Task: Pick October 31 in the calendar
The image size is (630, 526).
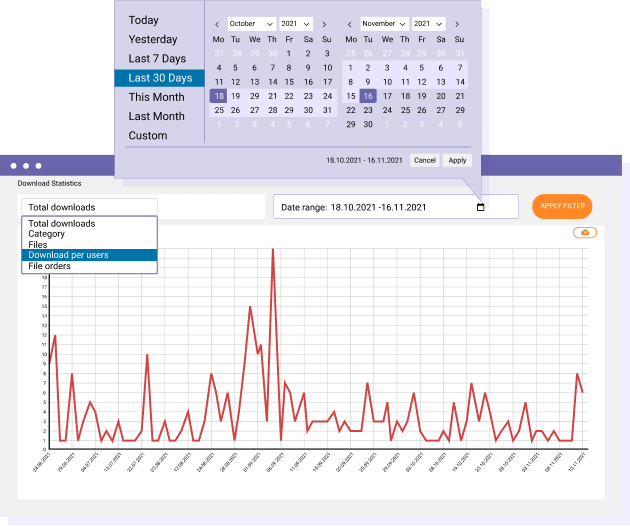Action: point(327,110)
